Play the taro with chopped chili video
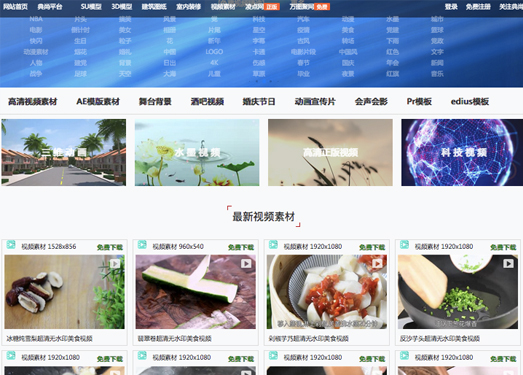Viewport: 523px width, 375px height. (x=377, y=264)
